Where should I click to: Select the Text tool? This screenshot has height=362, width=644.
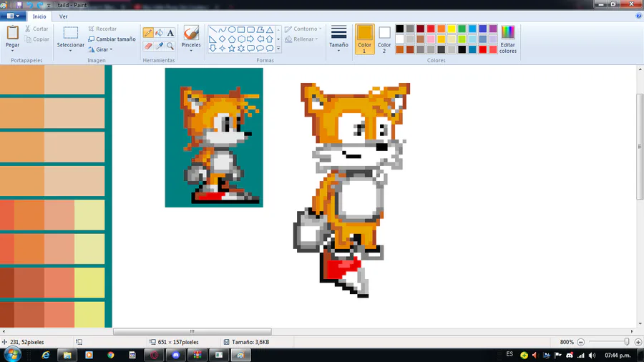pos(170,33)
